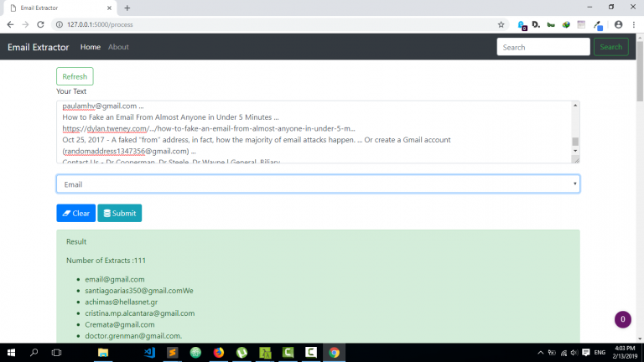Open Sublime Text from the taskbar

173,353
